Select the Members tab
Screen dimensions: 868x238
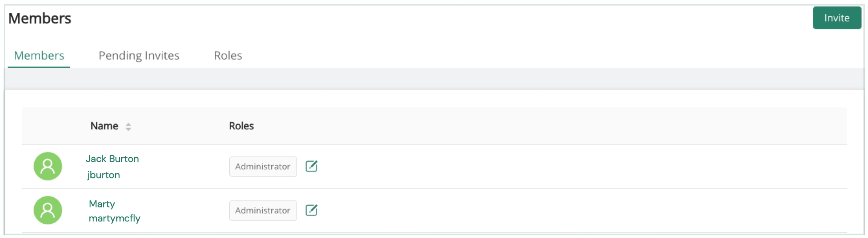click(x=39, y=55)
